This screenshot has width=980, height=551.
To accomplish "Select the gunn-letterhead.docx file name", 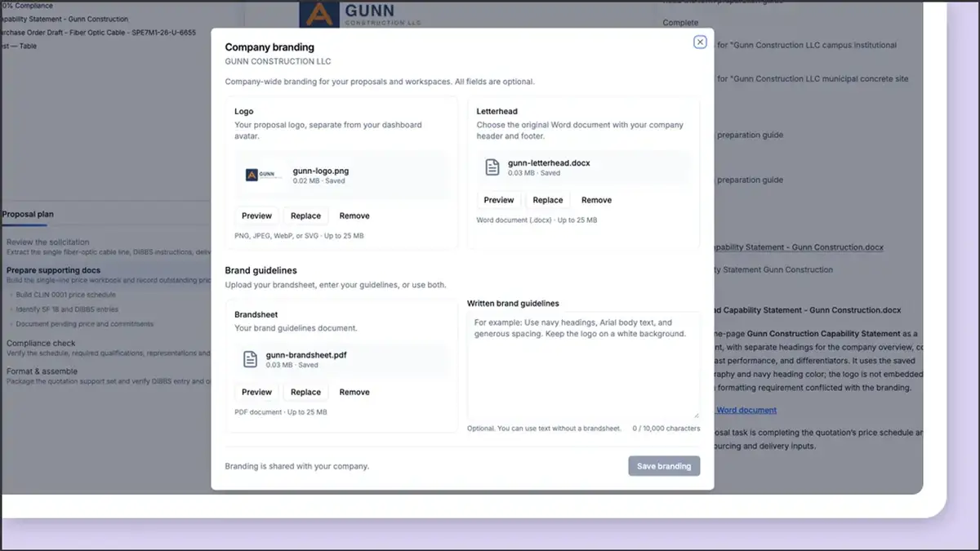I will coord(549,163).
